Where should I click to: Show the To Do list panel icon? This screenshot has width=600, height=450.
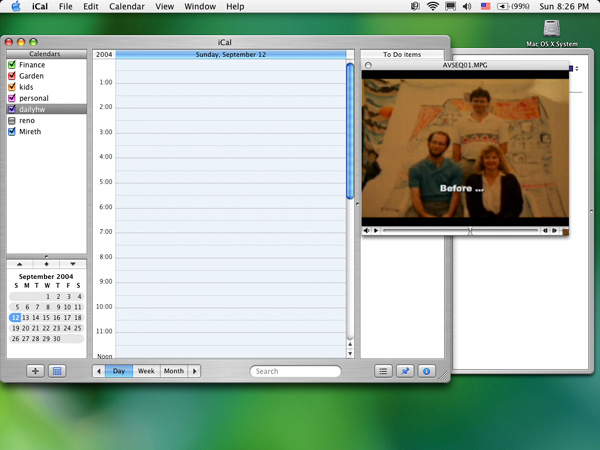tap(383, 371)
